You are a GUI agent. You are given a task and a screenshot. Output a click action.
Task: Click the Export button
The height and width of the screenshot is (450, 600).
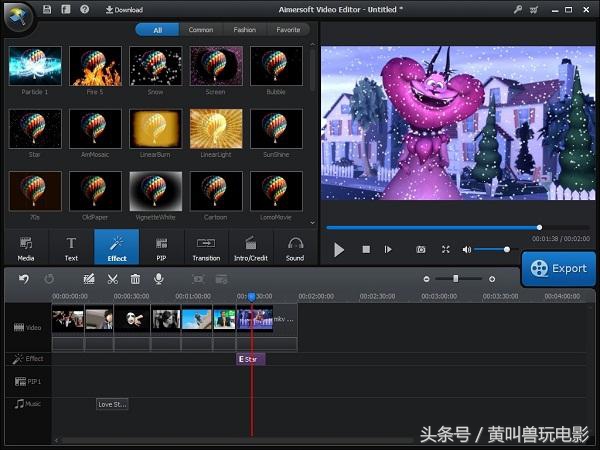pos(559,268)
